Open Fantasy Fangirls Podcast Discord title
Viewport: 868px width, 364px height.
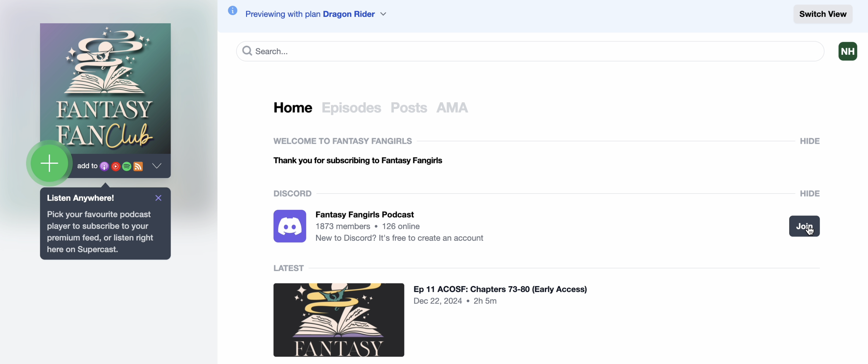click(365, 214)
